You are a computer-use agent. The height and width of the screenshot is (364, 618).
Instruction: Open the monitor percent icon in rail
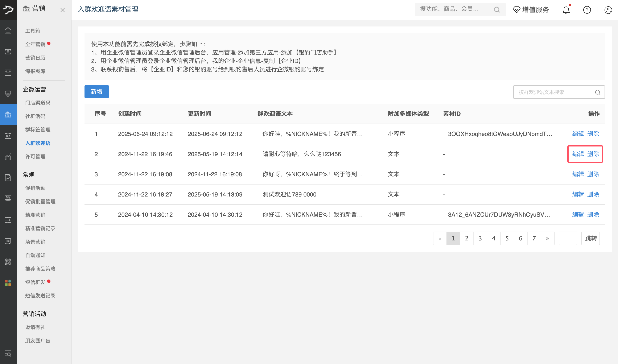[x=8, y=198]
